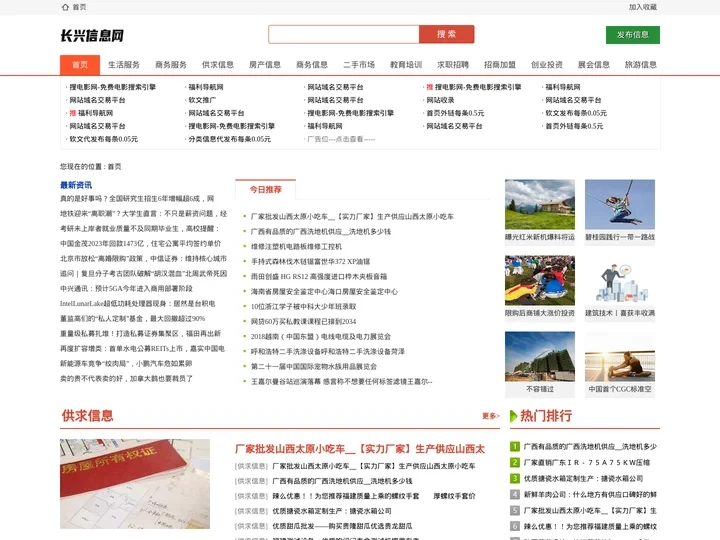This screenshot has width=720, height=540.
Task: Open the 供求信息 navigation item
Action: click(218, 65)
